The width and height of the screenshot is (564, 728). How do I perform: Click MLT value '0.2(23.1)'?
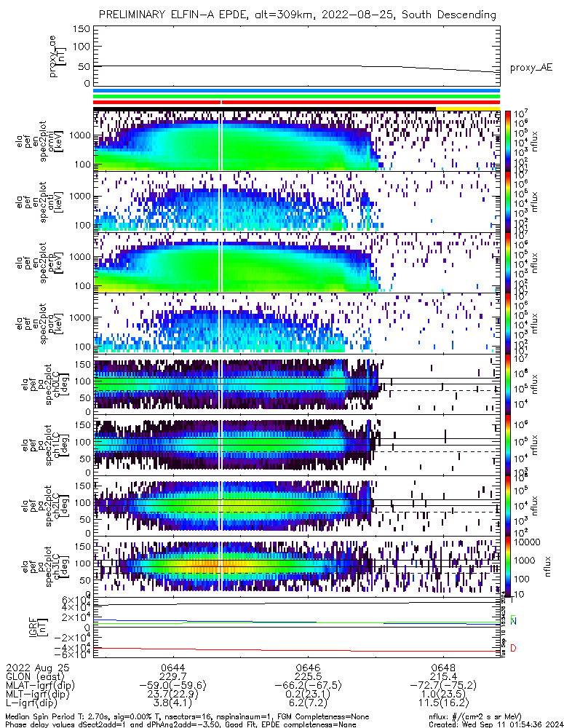pos(309,694)
